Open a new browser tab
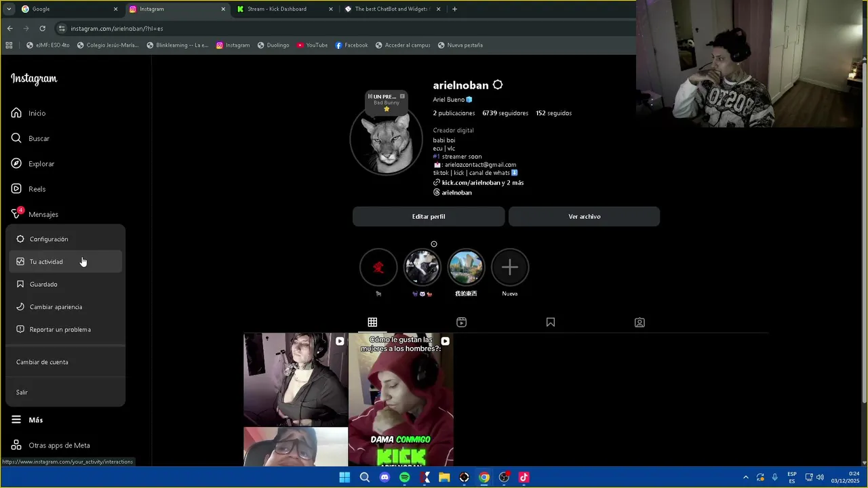Screen dimensions: 868x488 coord(454,9)
